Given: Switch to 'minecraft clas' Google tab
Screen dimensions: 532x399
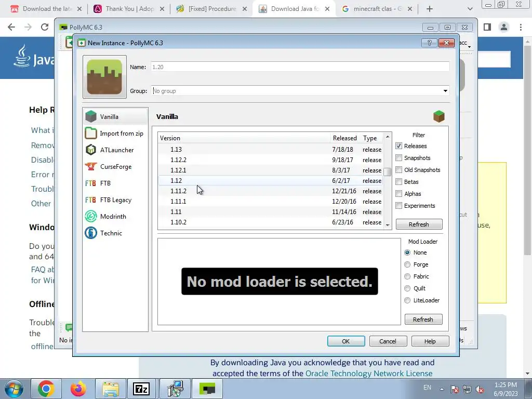Looking at the screenshot, I should coord(377,9).
